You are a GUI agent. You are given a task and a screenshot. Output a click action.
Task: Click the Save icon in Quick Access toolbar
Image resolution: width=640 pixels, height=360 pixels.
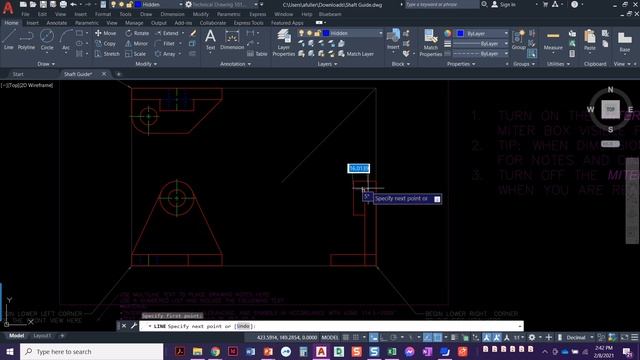tap(43, 4)
